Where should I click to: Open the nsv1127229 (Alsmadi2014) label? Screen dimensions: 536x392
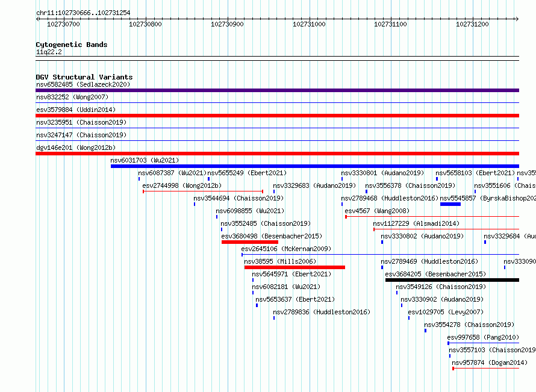[416, 223]
